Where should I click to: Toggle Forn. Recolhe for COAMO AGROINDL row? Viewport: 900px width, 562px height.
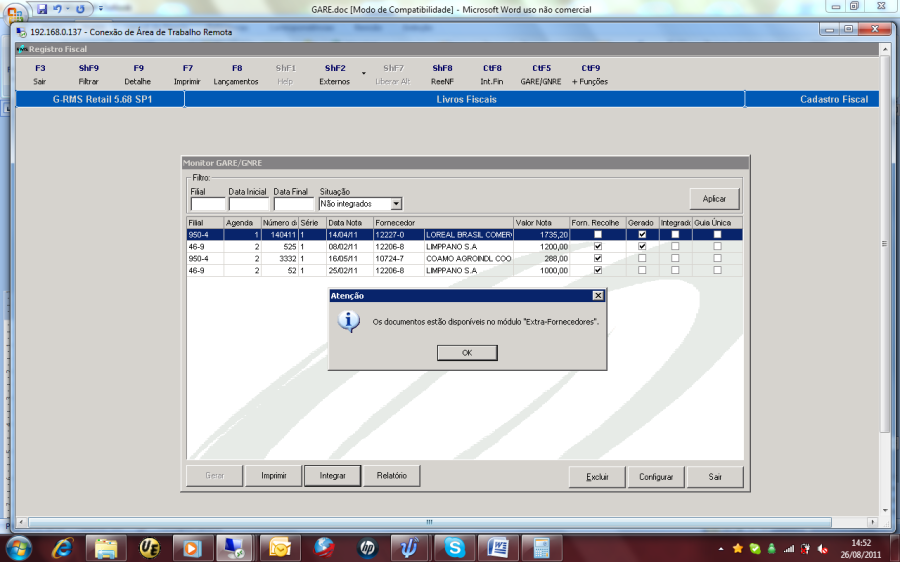pyautogui.click(x=598, y=258)
